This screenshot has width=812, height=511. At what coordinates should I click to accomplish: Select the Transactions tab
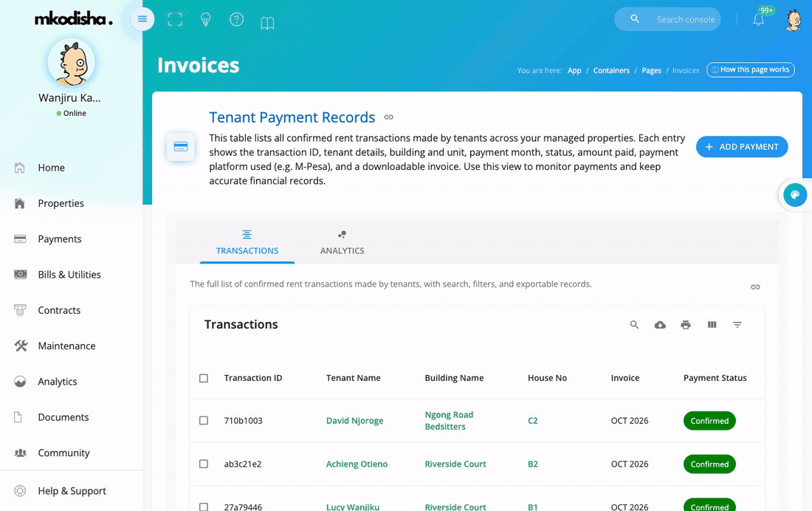click(x=247, y=242)
